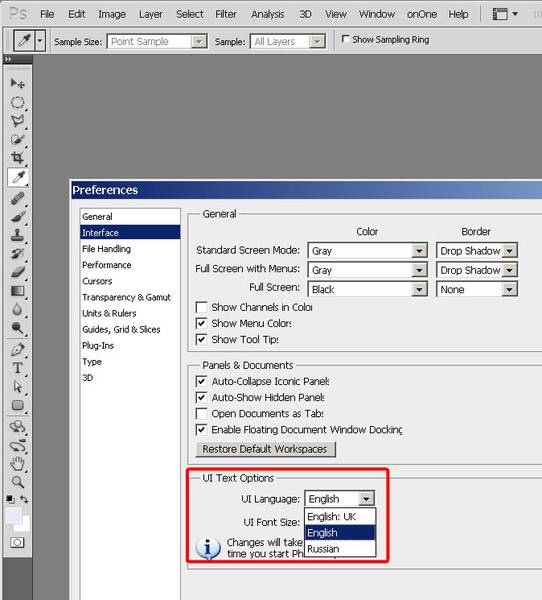Uncheck Show Menu Colors

(x=201, y=323)
